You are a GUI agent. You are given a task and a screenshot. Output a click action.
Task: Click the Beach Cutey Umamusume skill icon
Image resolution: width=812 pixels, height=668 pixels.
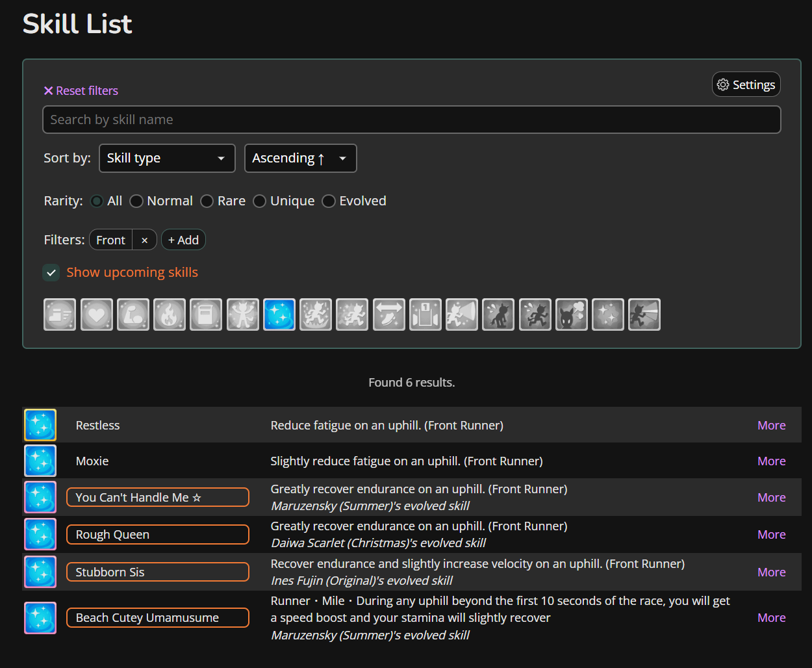coord(40,617)
